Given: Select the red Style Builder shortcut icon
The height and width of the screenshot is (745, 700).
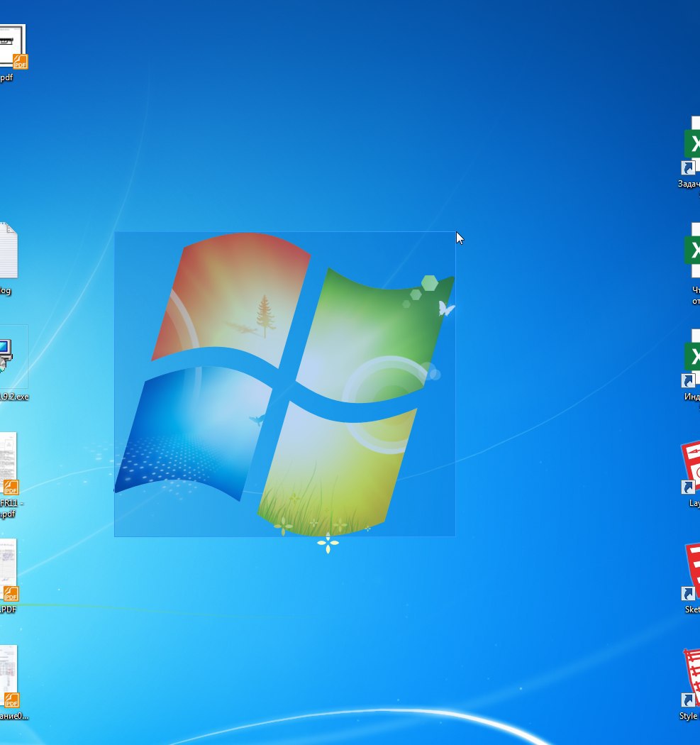Looking at the screenshot, I should pyautogui.click(x=691, y=678).
